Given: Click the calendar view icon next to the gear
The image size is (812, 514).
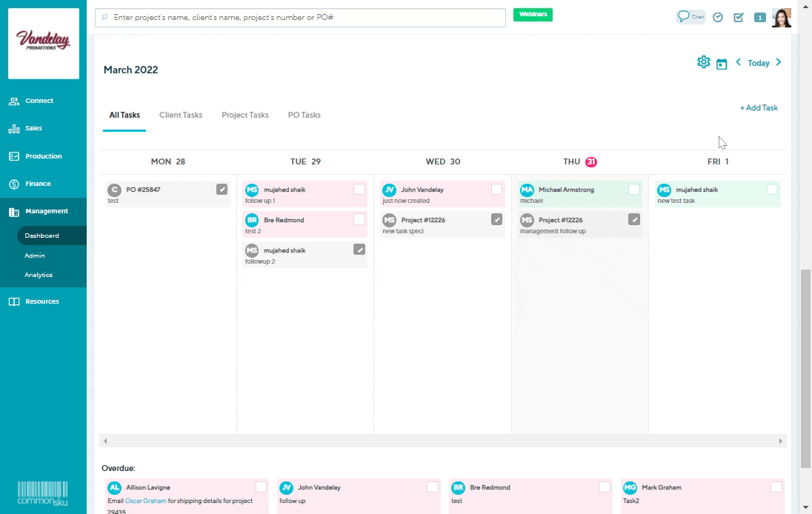Looking at the screenshot, I should 722,63.
